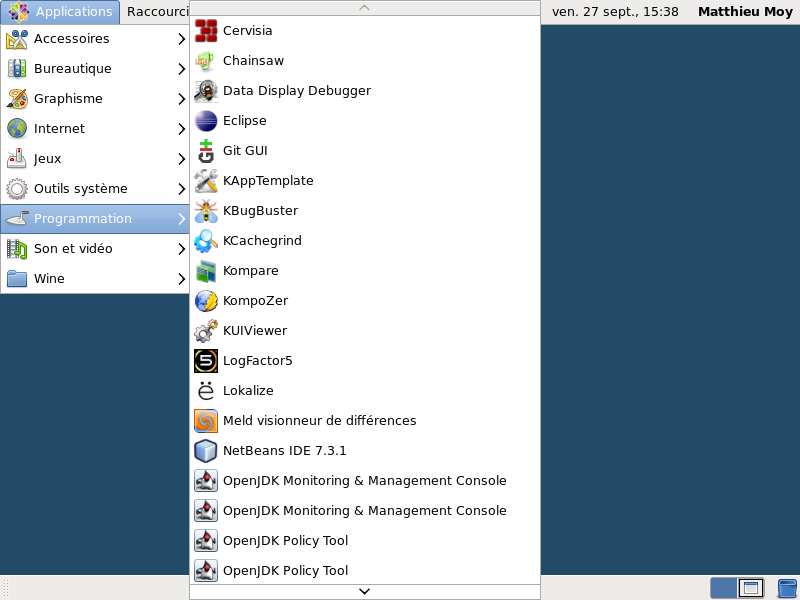Click the Lokalize label
The height and width of the screenshot is (600, 800).
[248, 391]
